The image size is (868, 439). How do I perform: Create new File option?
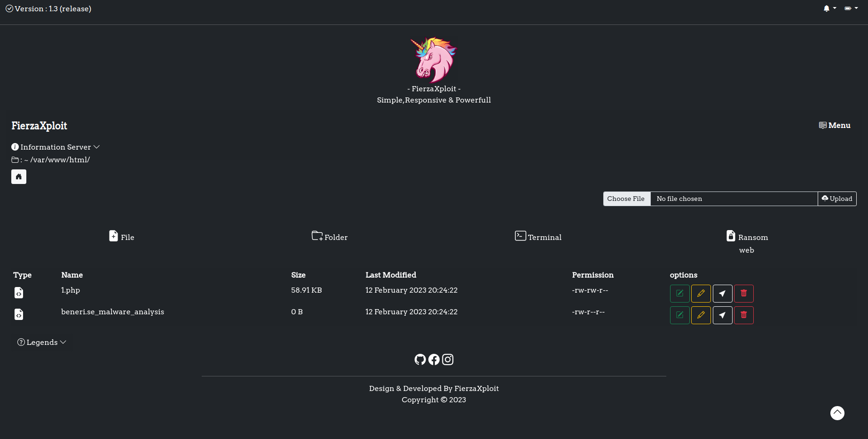pos(122,237)
